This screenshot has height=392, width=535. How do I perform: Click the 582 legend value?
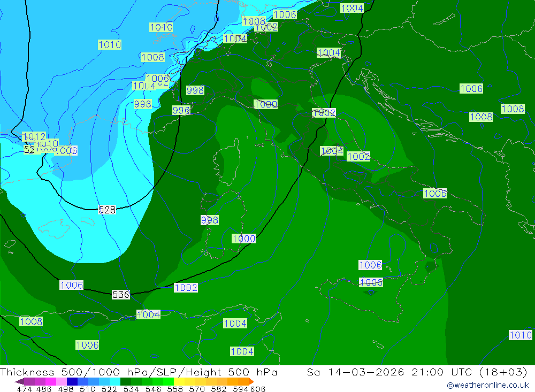click(219, 389)
